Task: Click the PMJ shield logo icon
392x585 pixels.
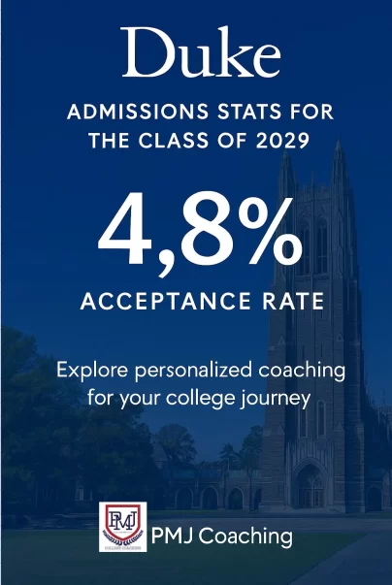Action: coord(122,526)
